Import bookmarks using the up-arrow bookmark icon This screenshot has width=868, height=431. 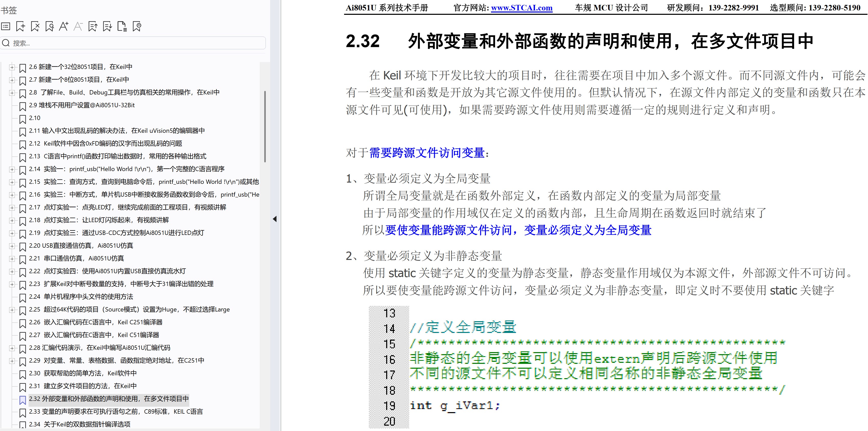pos(92,26)
